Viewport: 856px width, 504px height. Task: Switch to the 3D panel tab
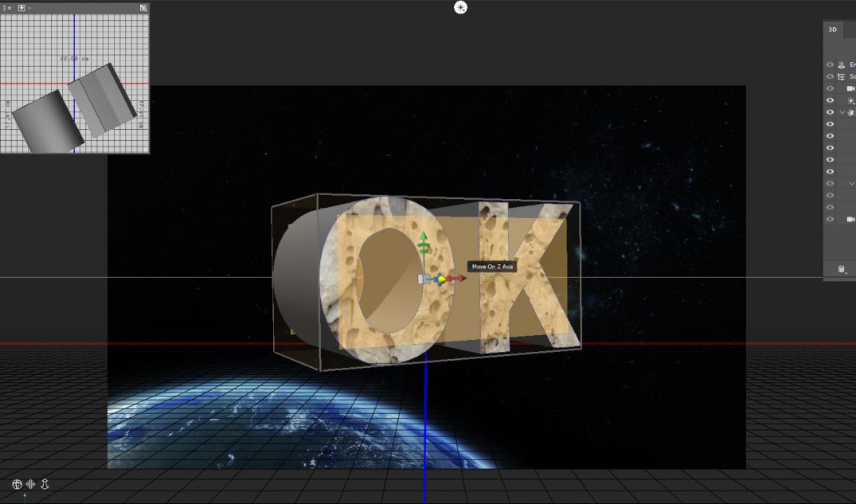[832, 29]
